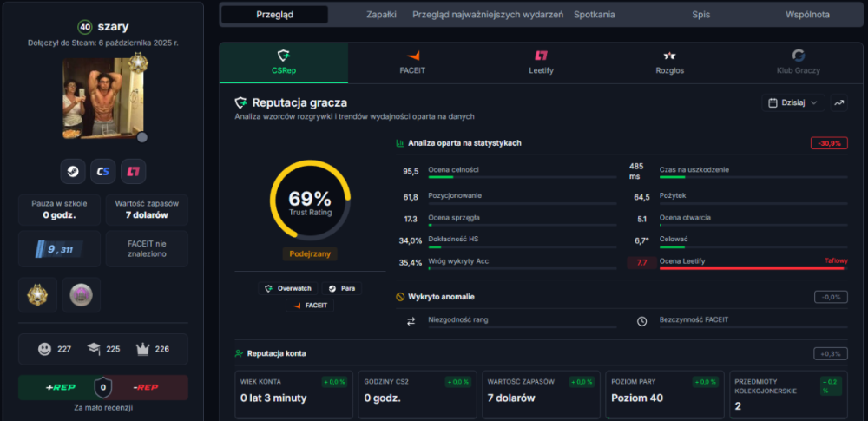
Task: Click the graduation cap commendation icon
Action: pos(94,349)
